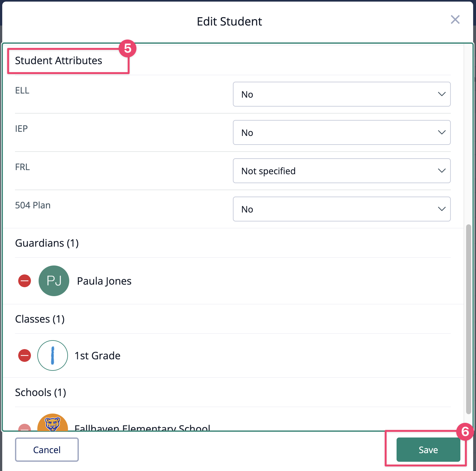The width and height of the screenshot is (476, 471).
Task: Click the Guardians (1) section heading
Action: point(47,243)
